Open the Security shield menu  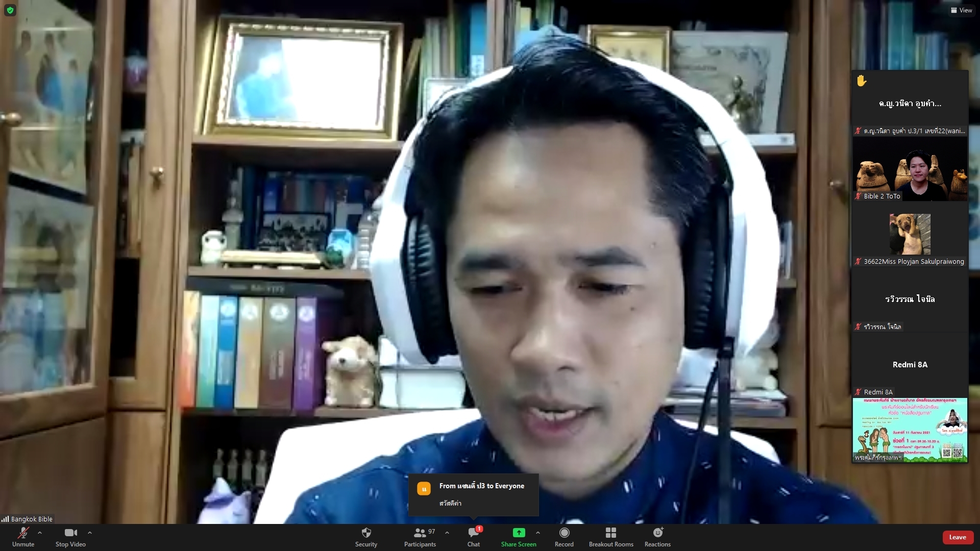coord(366,537)
